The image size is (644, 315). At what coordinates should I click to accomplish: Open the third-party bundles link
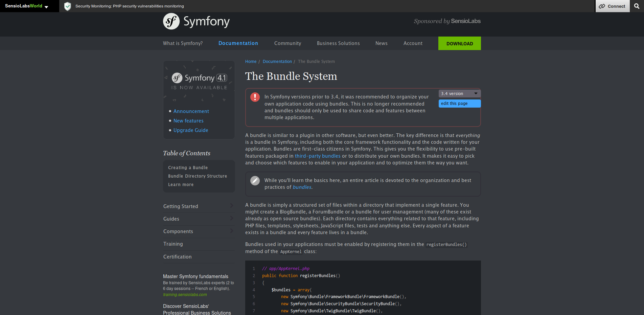point(317,156)
